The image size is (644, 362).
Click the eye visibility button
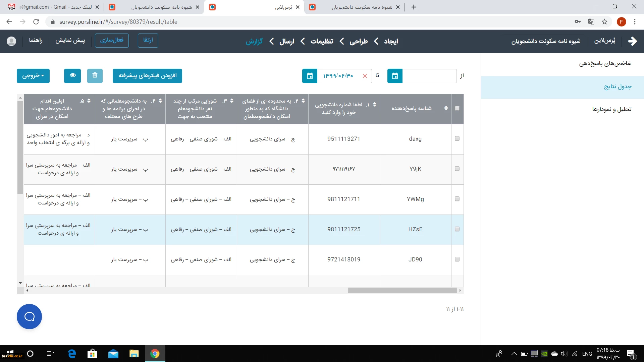point(72,75)
